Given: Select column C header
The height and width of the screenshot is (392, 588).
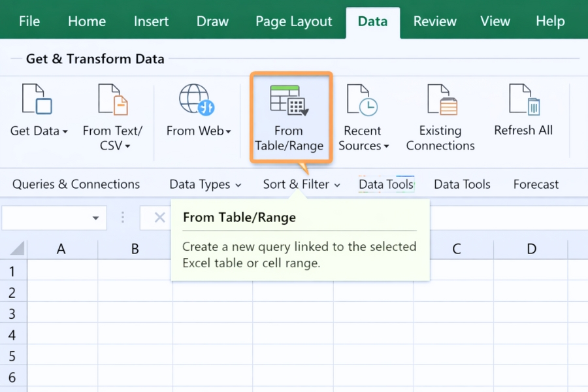Looking at the screenshot, I should coord(456,249).
